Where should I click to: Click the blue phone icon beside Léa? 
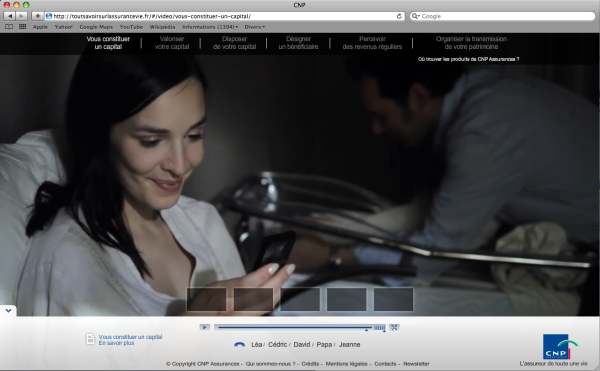tap(240, 345)
